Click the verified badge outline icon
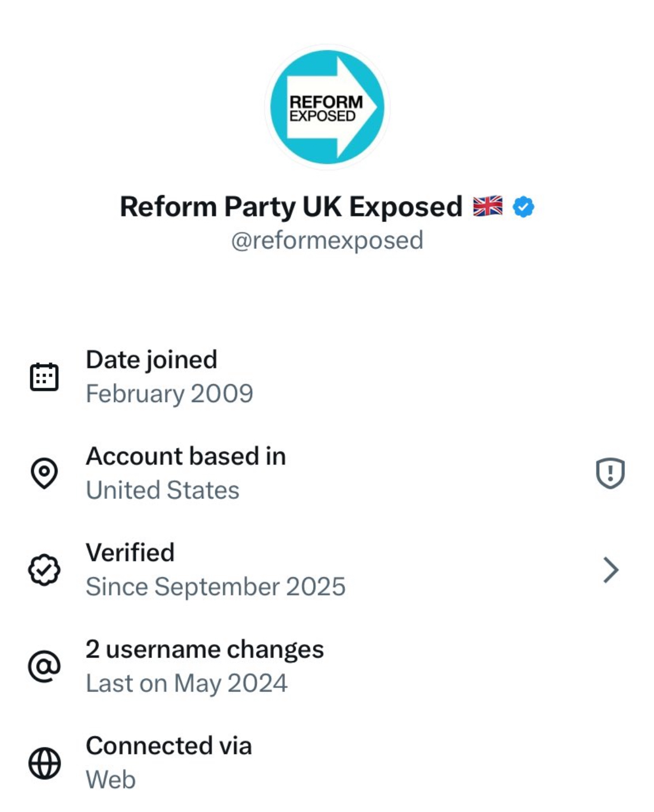 coord(44,570)
